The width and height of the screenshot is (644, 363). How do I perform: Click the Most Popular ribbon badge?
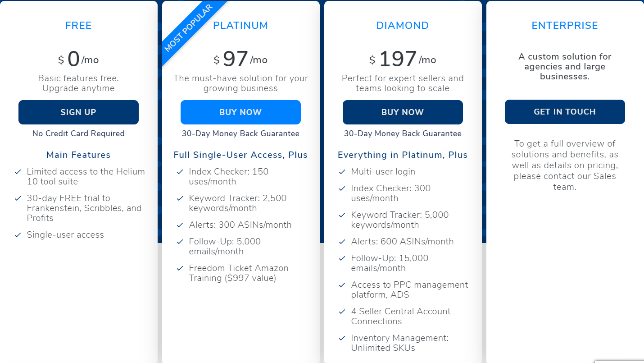click(x=188, y=28)
